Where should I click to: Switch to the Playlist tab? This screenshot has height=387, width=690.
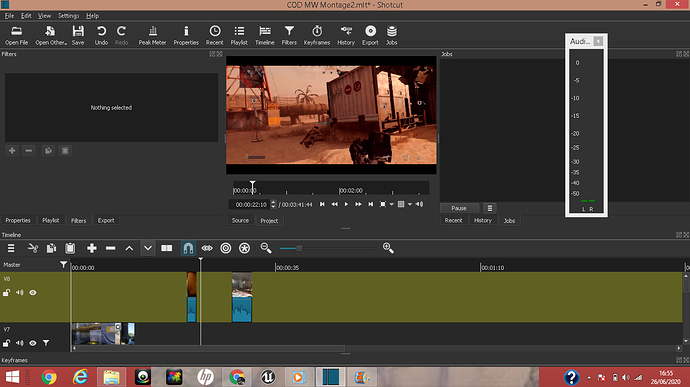[x=51, y=220]
